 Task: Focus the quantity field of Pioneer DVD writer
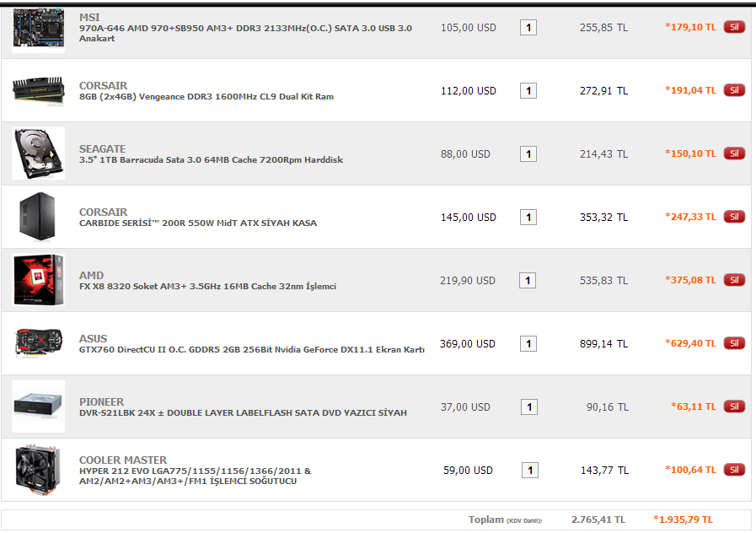(x=529, y=407)
